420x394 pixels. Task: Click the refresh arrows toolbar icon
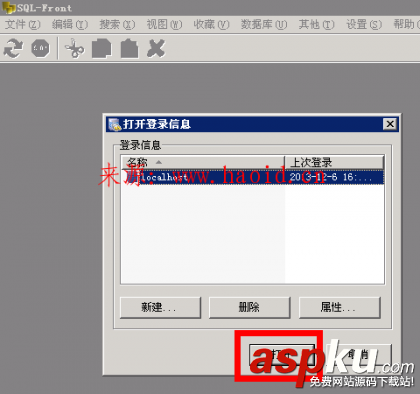(13, 48)
